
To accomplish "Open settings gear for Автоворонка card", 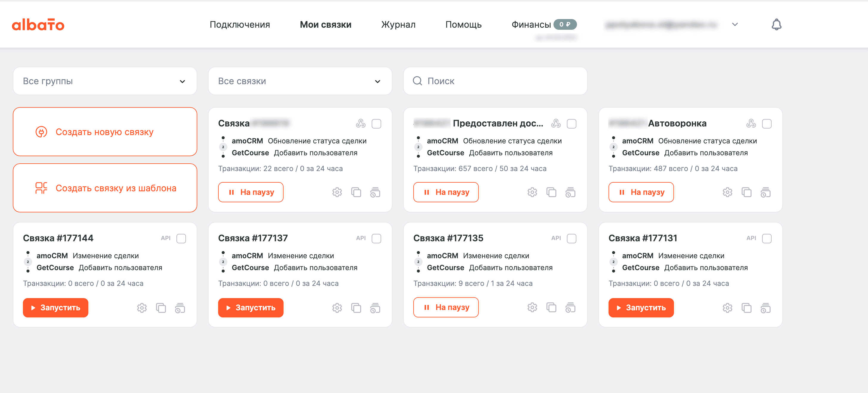I will tap(727, 192).
